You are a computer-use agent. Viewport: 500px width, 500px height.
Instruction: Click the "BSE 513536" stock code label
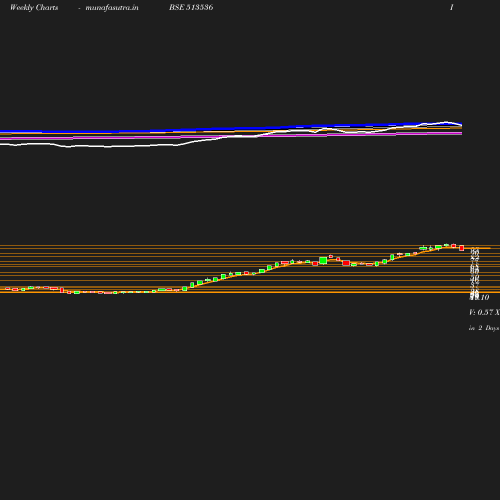pyautogui.click(x=191, y=7)
